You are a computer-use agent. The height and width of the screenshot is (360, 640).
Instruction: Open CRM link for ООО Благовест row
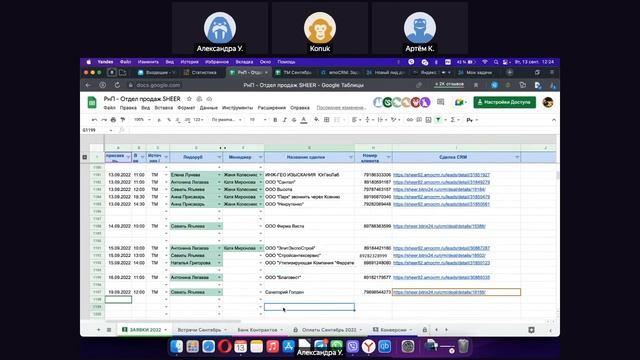pyautogui.click(x=441, y=278)
